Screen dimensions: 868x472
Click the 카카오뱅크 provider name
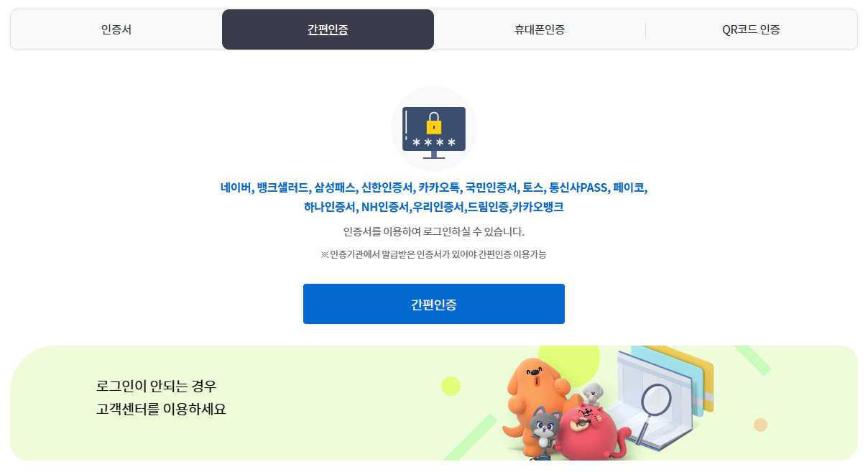pos(538,207)
